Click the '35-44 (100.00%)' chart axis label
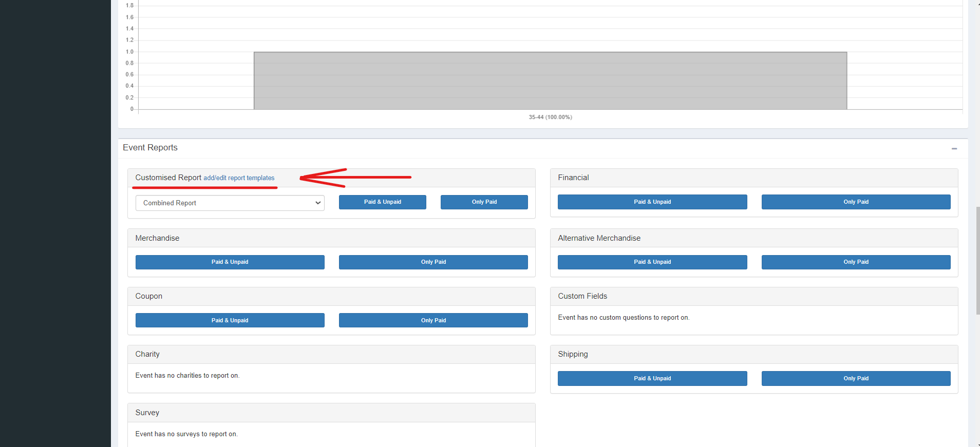Viewport: 980px width, 447px height. (550, 117)
